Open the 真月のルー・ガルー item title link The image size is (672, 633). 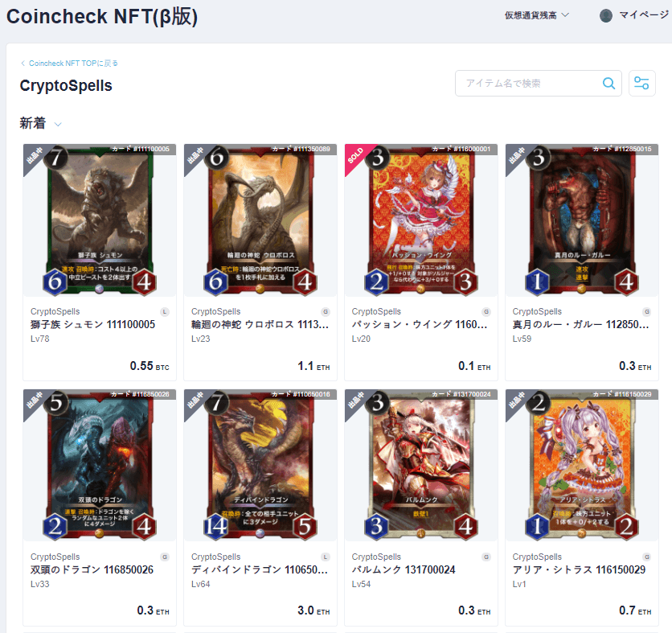click(580, 325)
